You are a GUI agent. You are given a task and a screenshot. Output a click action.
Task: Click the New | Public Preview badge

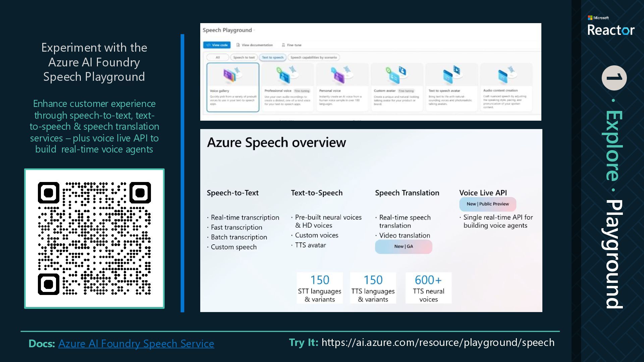[x=488, y=204]
